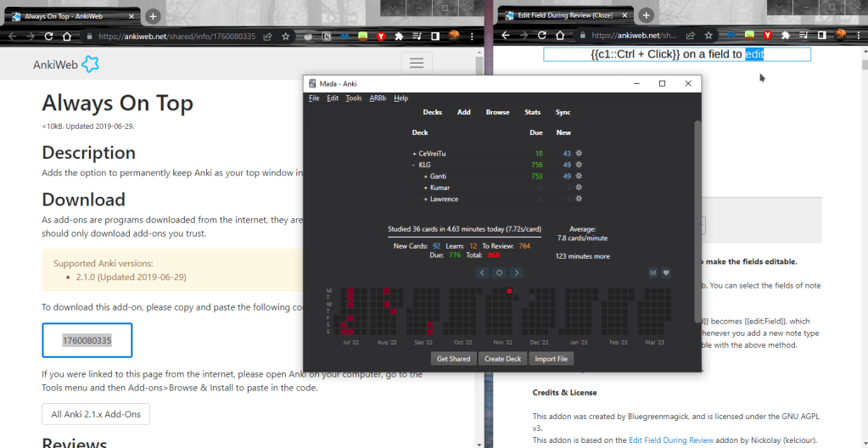
Task: Open the Tools menu in Anki
Action: point(354,98)
